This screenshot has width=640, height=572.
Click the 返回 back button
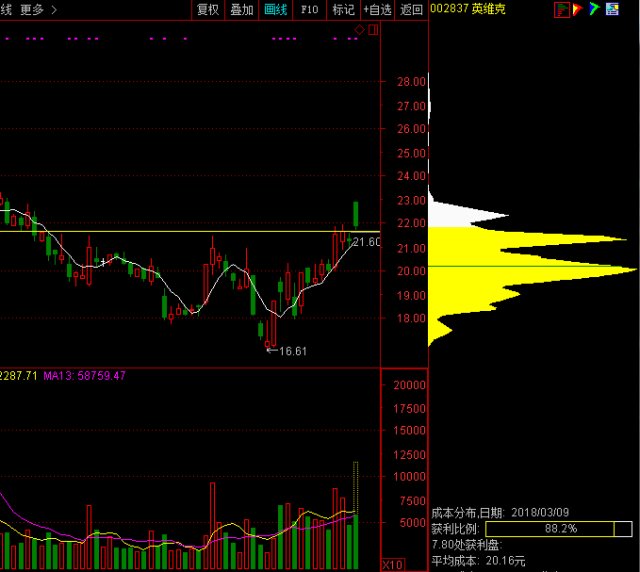tap(411, 9)
